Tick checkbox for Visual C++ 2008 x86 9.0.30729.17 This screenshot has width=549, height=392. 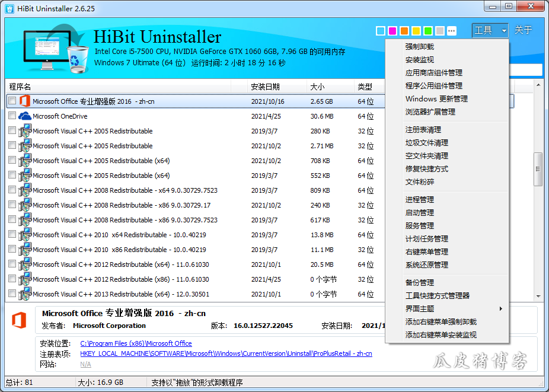tap(12, 205)
